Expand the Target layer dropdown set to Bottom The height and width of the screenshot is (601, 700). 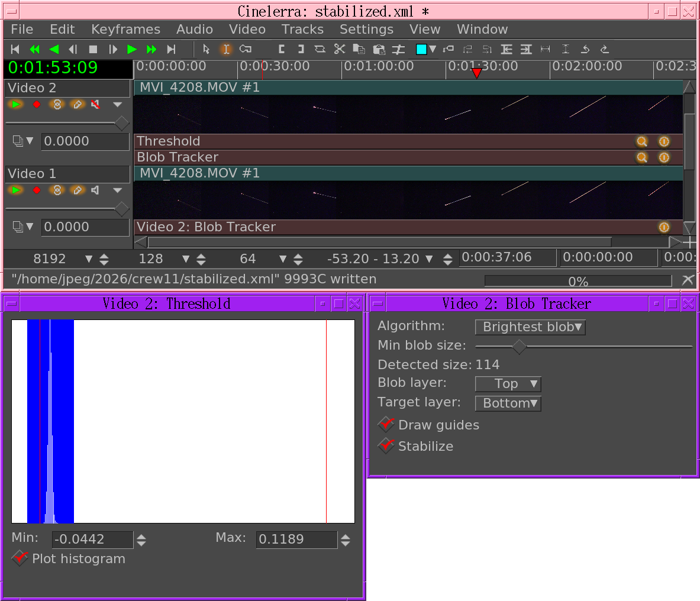(508, 403)
